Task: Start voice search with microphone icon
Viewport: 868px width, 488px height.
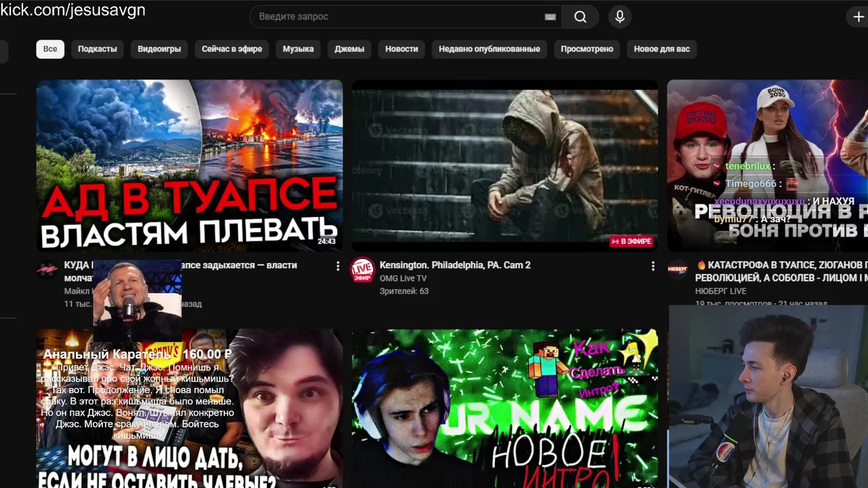Action: pos(620,17)
